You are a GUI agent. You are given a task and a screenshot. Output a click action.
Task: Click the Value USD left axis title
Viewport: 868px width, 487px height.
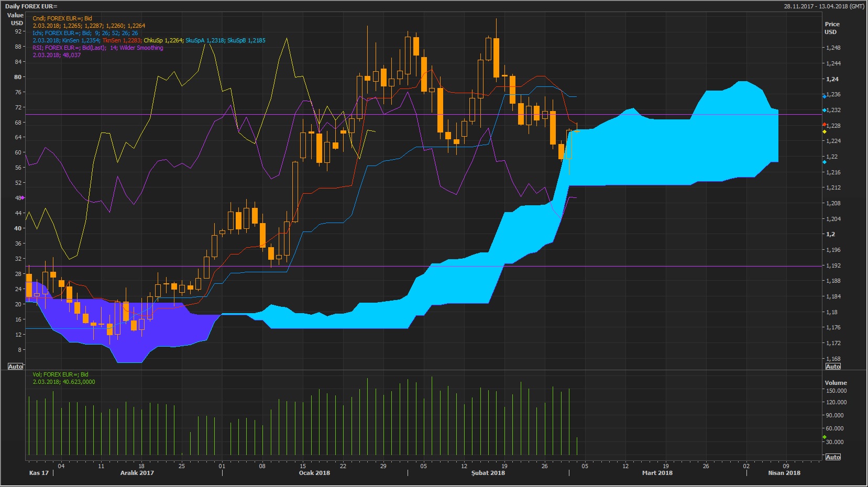click(15, 19)
